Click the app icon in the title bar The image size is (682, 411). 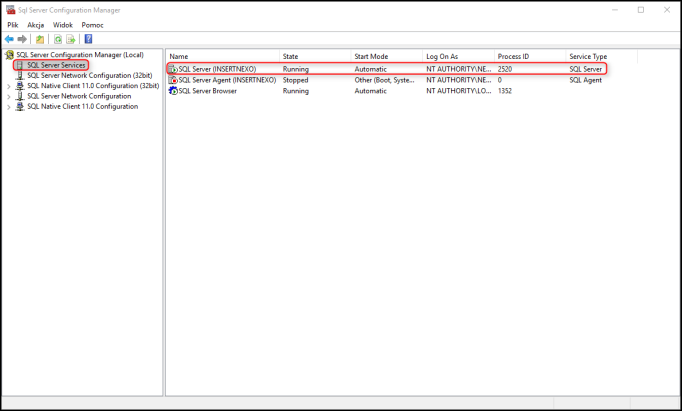10,10
